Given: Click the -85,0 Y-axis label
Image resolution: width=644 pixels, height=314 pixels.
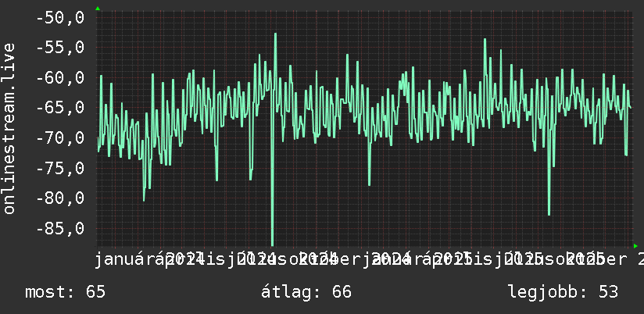Looking at the screenshot, I should click(60, 228).
